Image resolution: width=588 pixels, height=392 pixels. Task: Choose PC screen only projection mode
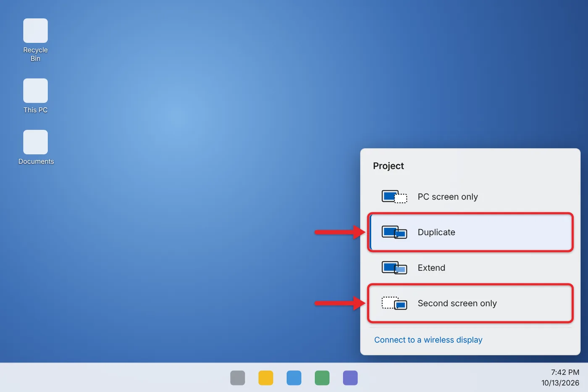470,197
